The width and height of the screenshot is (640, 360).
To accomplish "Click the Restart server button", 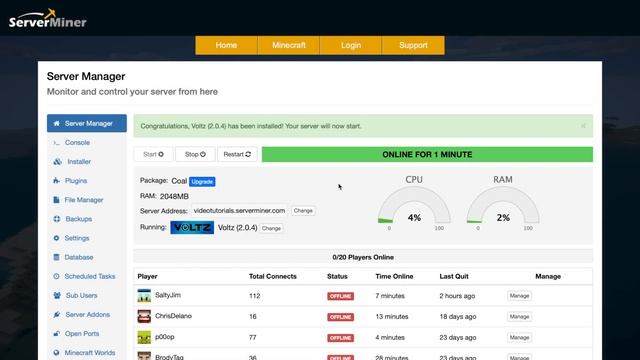I will pyautogui.click(x=237, y=154).
